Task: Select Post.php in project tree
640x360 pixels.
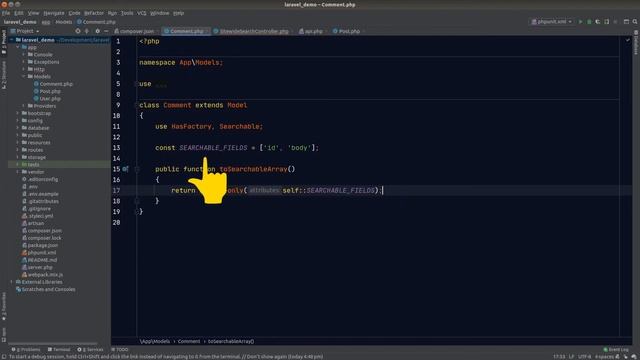Action: (47, 91)
